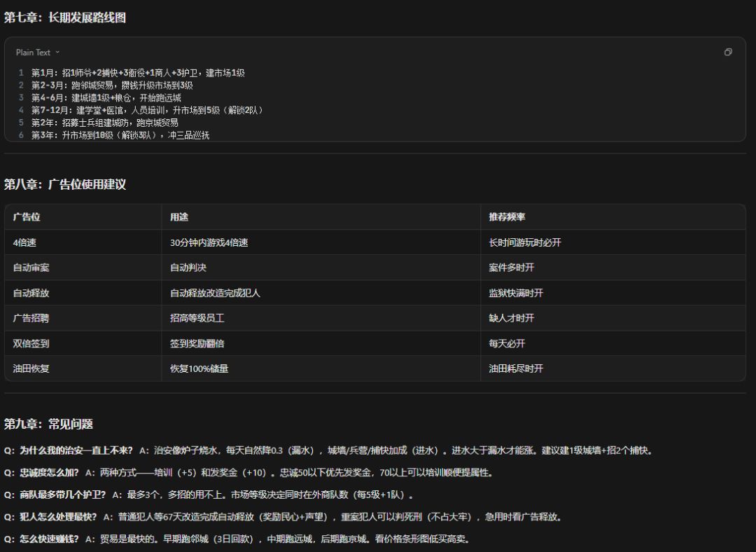Open the Plain Text language dropdown
The width and height of the screenshot is (756, 552).
(x=38, y=52)
